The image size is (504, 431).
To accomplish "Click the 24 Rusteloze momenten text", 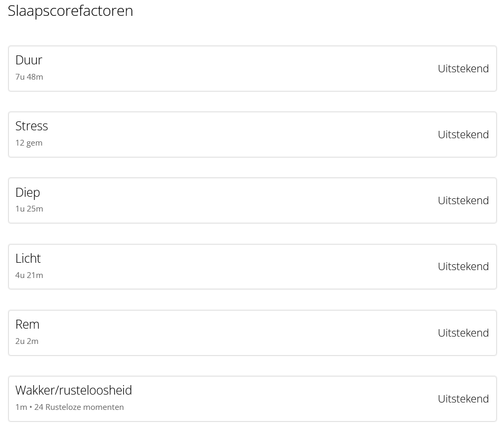I will [79, 407].
